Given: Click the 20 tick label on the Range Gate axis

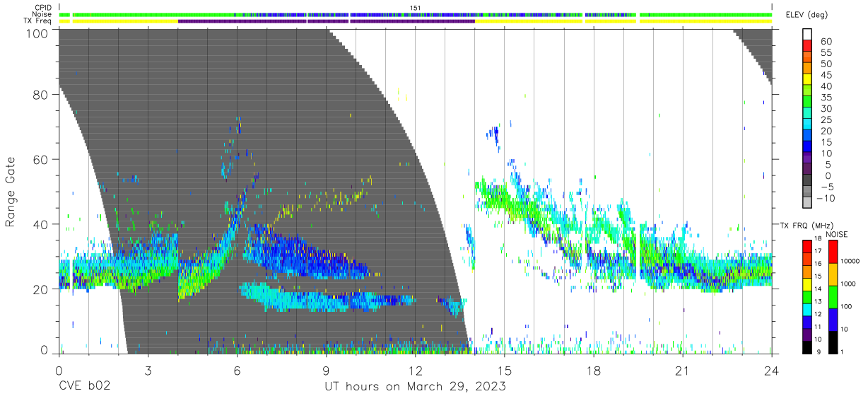Looking at the screenshot, I should click(40, 289).
